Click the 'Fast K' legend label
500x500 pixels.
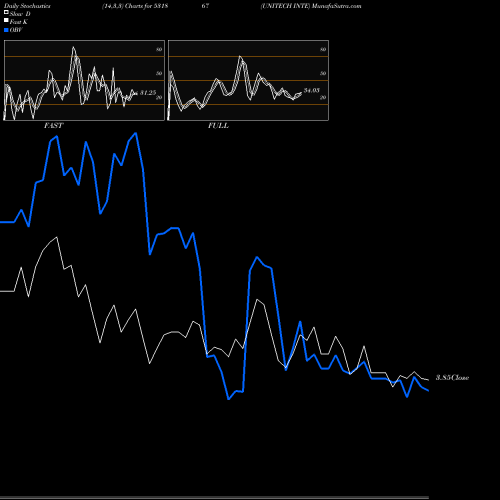click(x=19, y=22)
